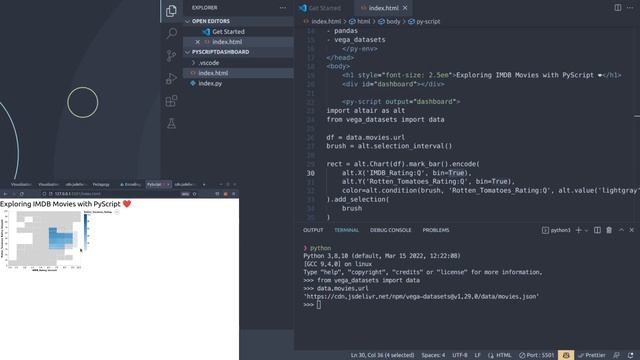Close the index.html editor tab

pyautogui.click(x=405, y=8)
